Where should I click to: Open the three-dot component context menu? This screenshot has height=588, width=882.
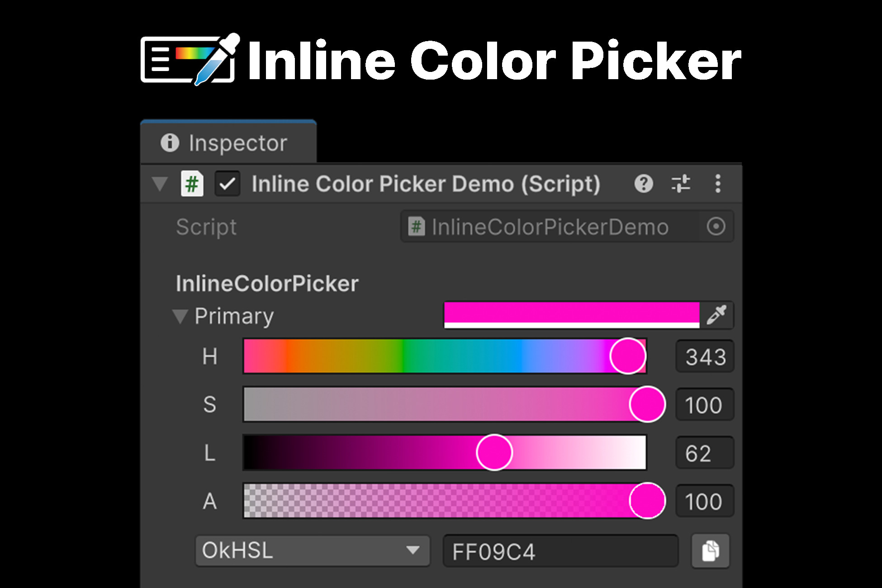pyautogui.click(x=717, y=184)
